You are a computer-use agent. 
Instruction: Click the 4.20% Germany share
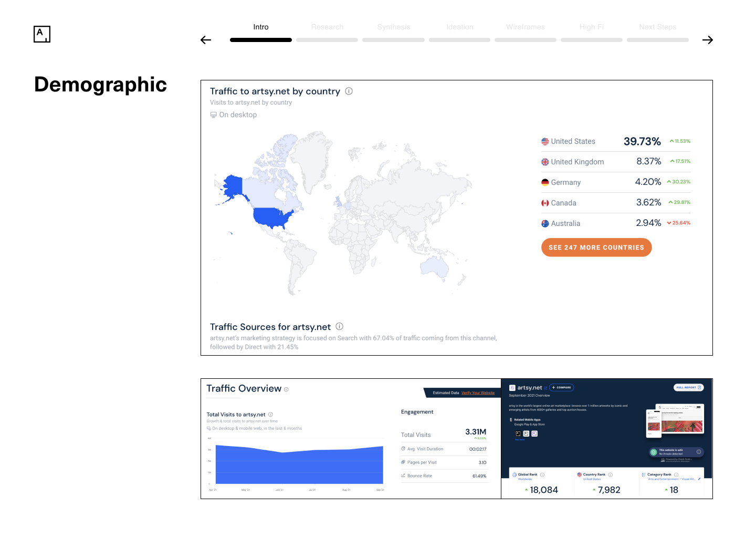648,182
